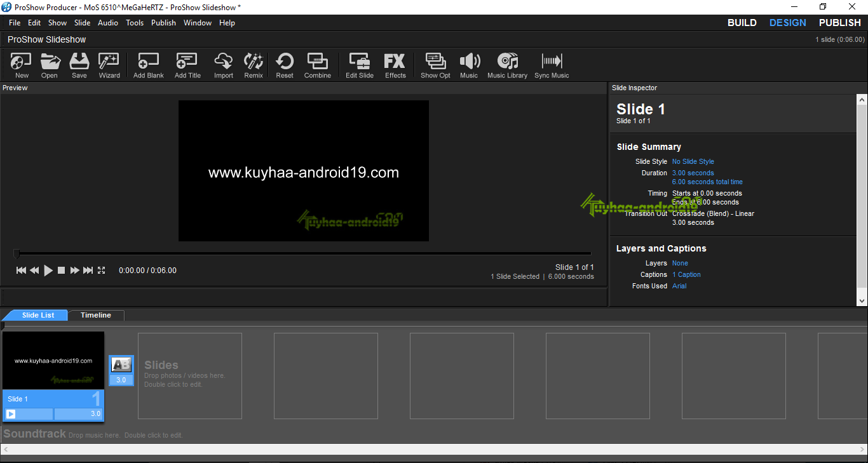Click the Slide Inspector scroll down arrow

[862, 300]
